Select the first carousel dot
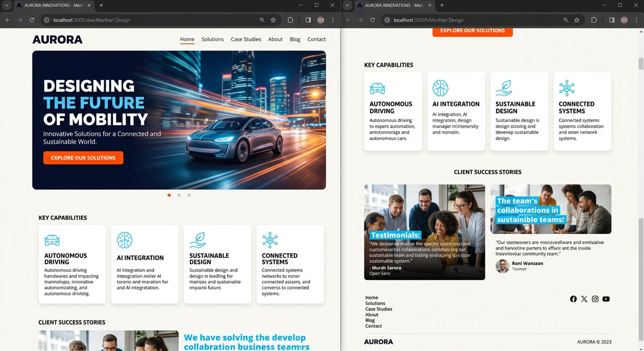The image size is (644, 351). tap(169, 195)
